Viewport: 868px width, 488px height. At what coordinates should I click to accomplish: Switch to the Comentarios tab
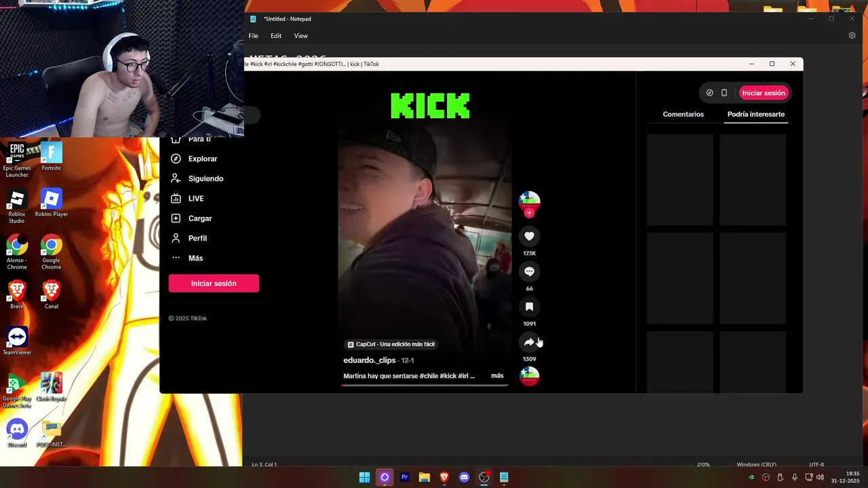(x=683, y=114)
